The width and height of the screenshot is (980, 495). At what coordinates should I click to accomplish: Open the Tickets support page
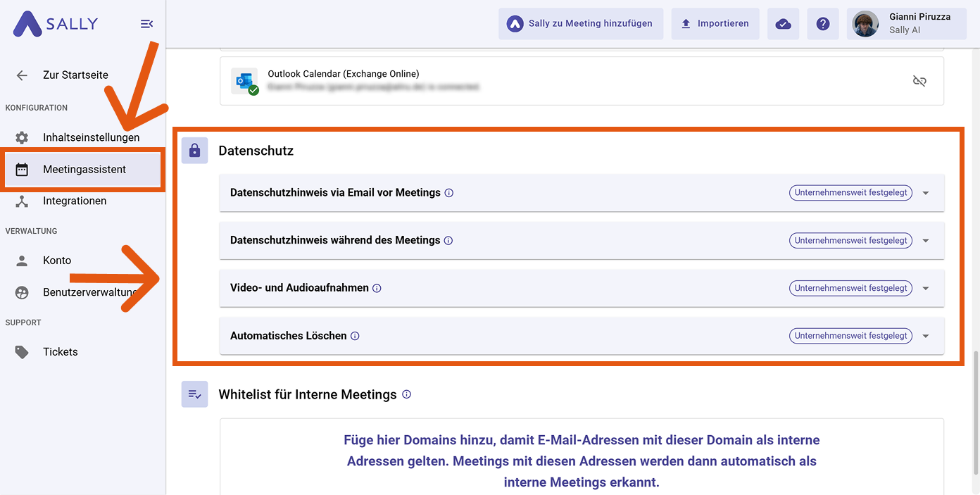pos(60,351)
